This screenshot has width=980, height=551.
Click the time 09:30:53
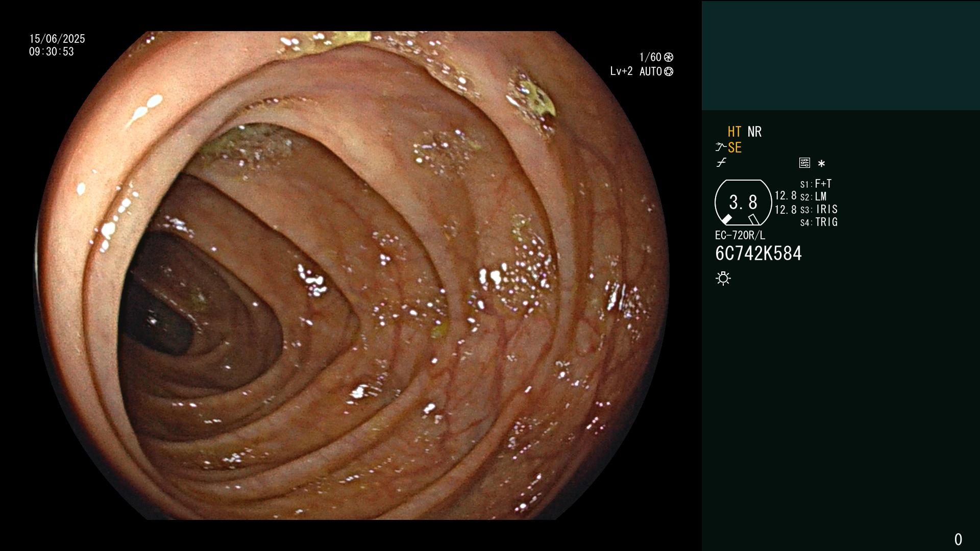click(x=52, y=52)
